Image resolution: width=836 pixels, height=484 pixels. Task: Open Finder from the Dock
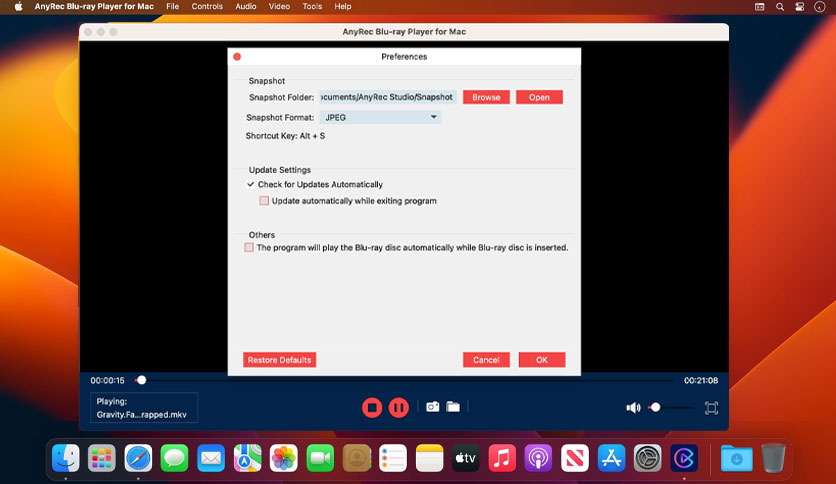(x=66, y=458)
